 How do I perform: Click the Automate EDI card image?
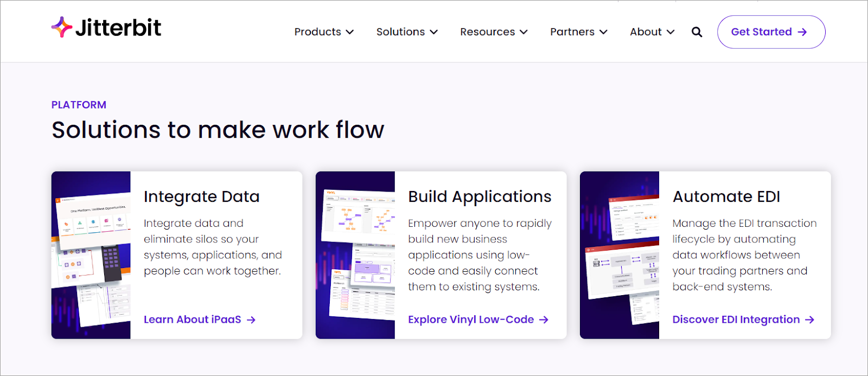[620, 255]
